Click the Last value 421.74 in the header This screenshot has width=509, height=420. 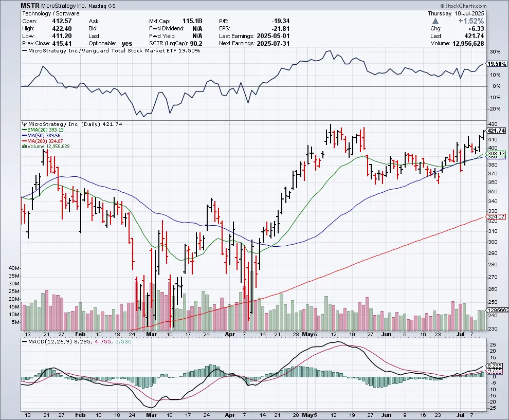click(474, 36)
